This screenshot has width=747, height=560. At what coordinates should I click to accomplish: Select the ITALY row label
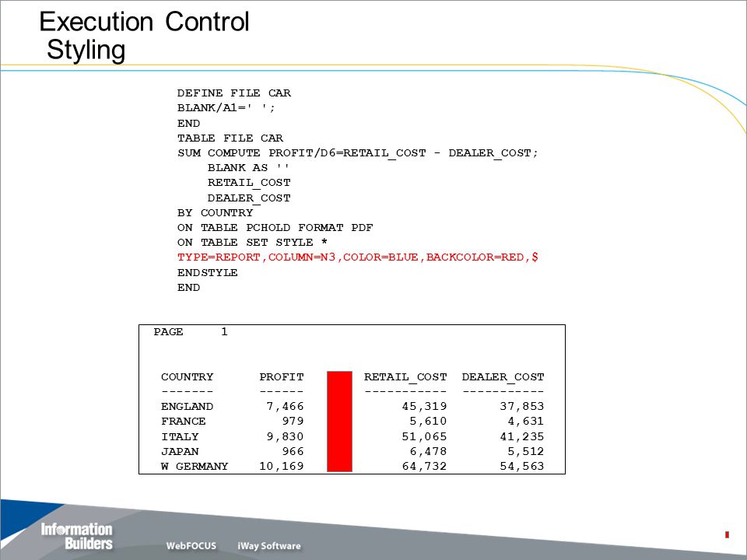(x=180, y=436)
